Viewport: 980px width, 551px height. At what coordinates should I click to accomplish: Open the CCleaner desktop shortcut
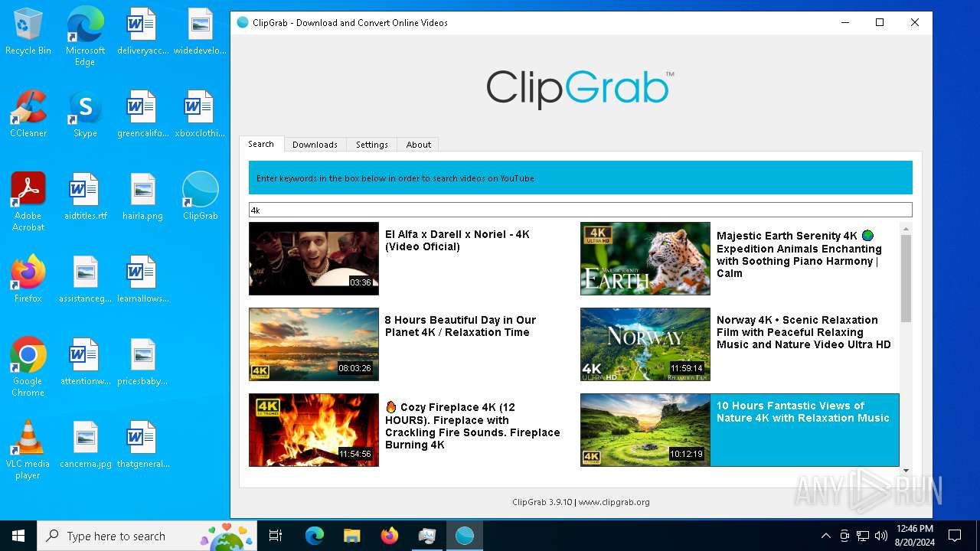(28, 114)
